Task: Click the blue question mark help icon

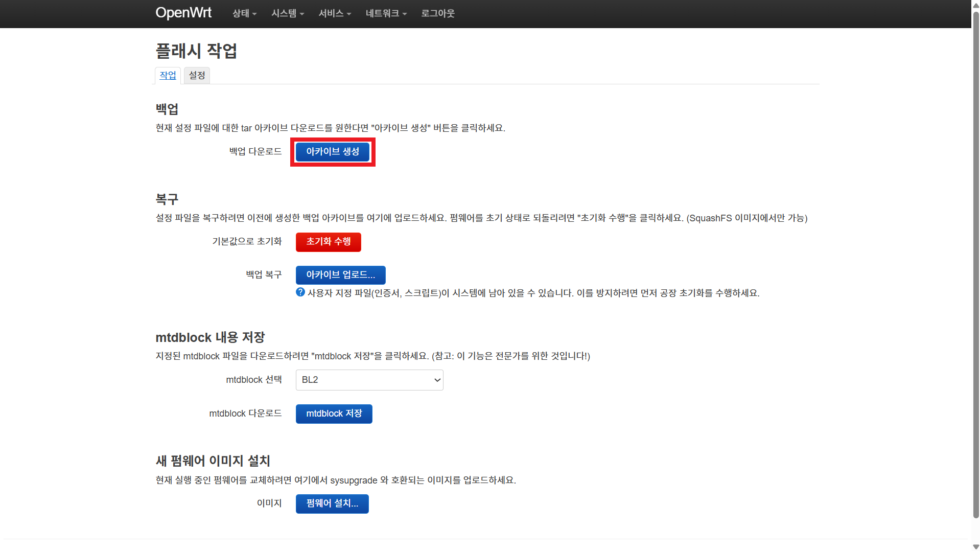Action: 300,292
